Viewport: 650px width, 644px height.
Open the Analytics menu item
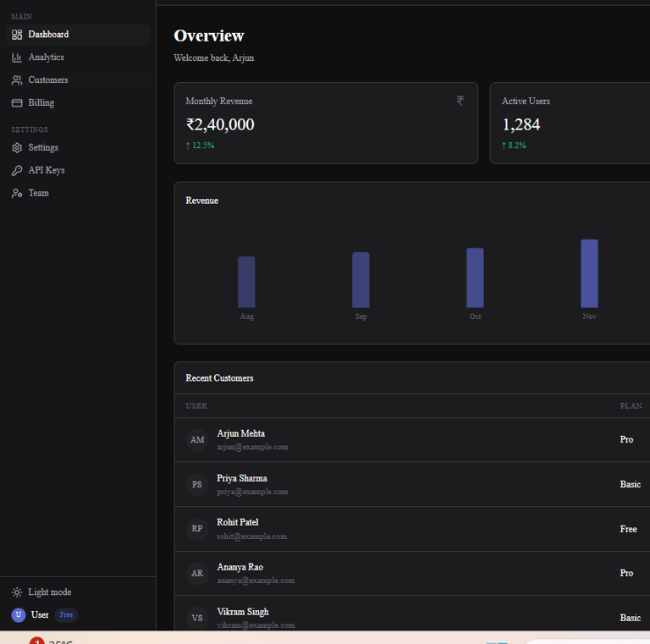pos(78,58)
